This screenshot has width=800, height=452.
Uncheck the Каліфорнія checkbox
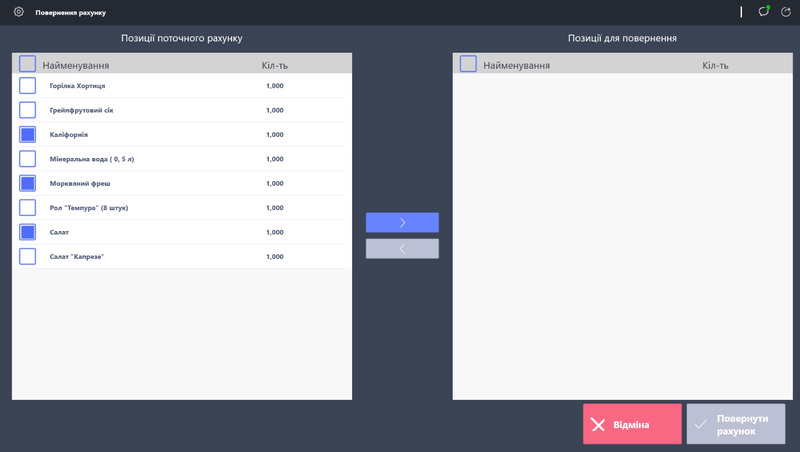point(28,134)
